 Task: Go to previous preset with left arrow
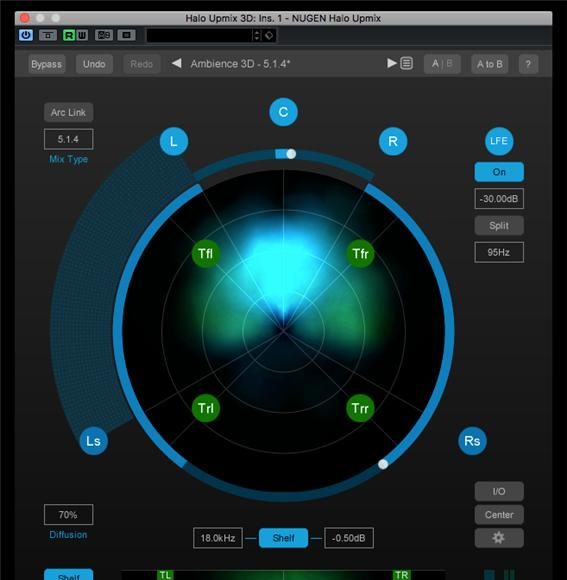tap(176, 64)
